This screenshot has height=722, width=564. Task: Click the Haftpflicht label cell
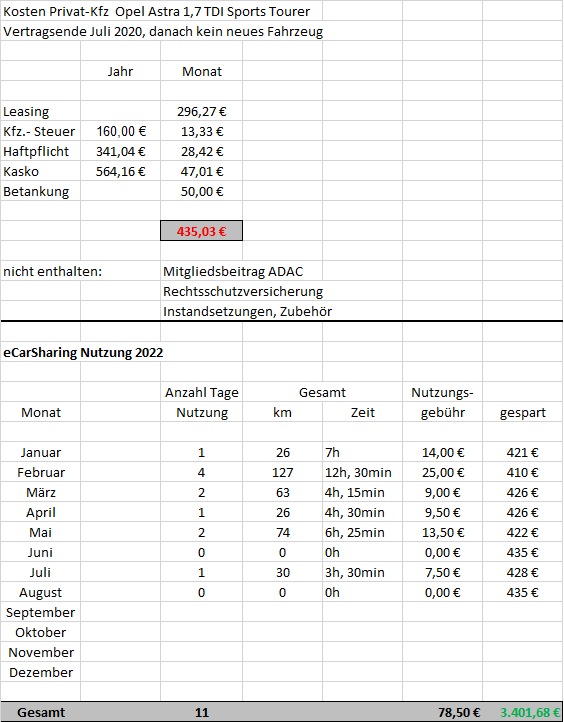[x=41, y=151]
